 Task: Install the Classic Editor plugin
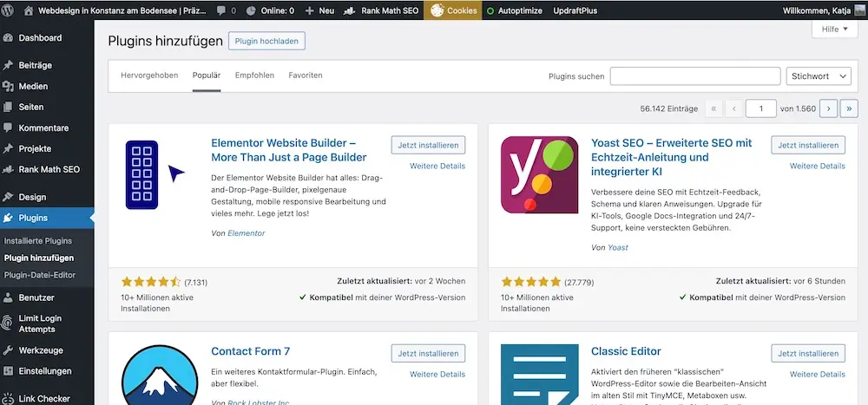click(808, 353)
